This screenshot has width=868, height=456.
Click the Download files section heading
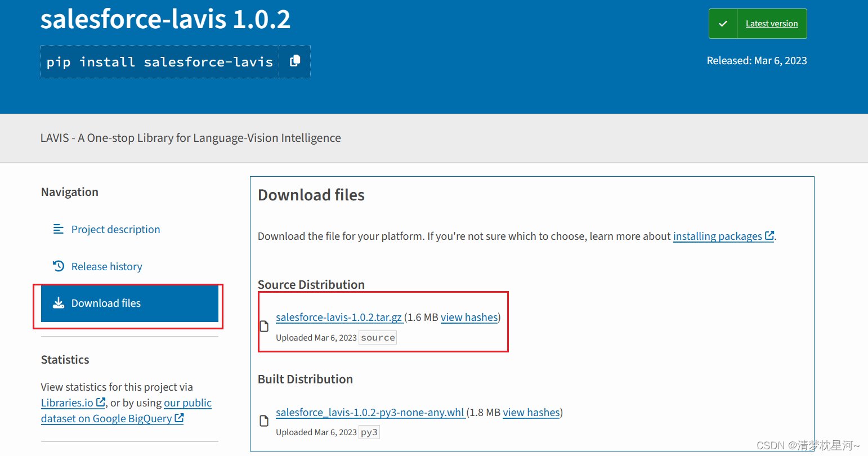311,195
